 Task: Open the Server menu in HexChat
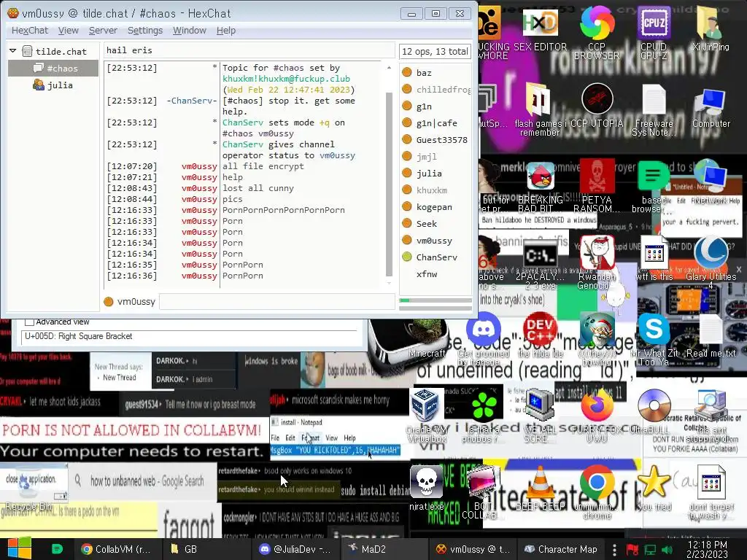103,31
